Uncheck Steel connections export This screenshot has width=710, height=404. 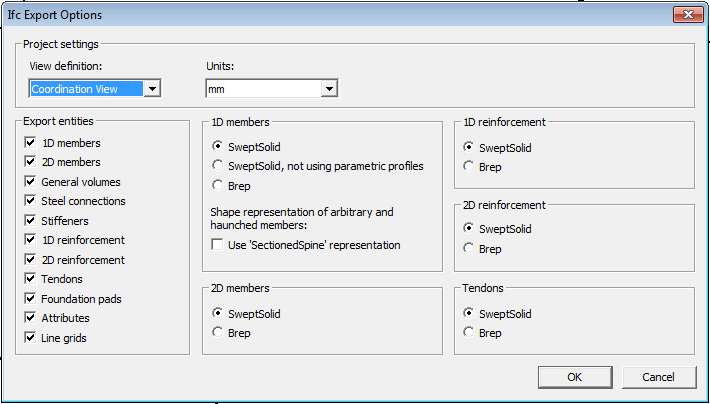(x=30, y=201)
